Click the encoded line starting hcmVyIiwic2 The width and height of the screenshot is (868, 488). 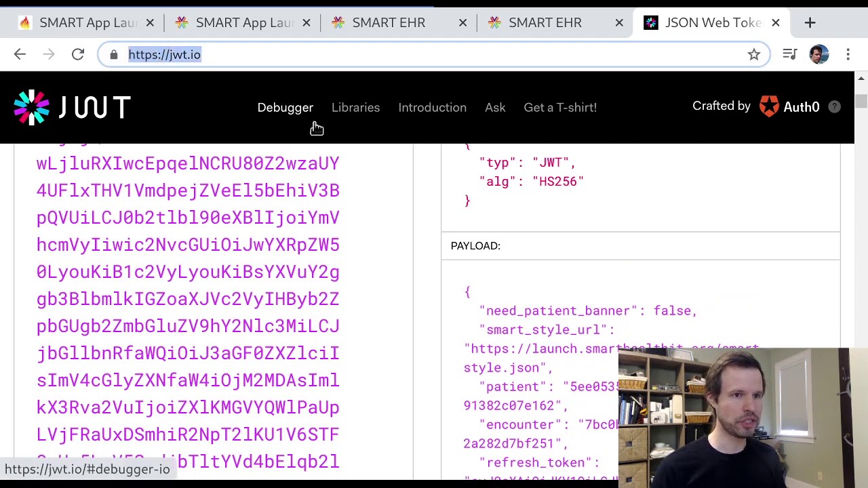point(188,245)
